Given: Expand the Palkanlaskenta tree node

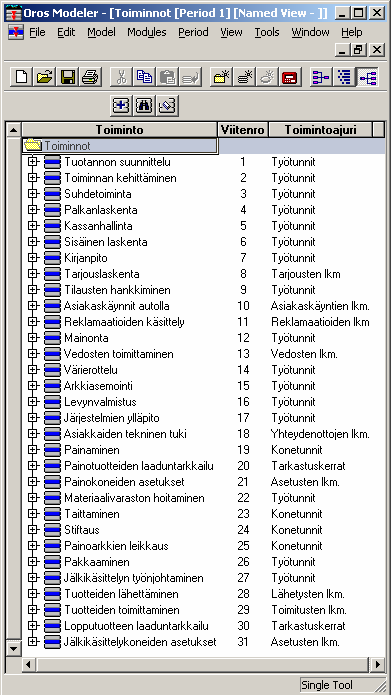Looking at the screenshot, I should (32, 210).
